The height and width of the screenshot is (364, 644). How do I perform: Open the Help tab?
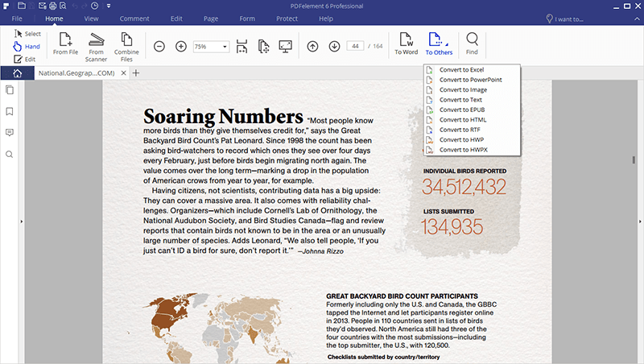coord(326,19)
